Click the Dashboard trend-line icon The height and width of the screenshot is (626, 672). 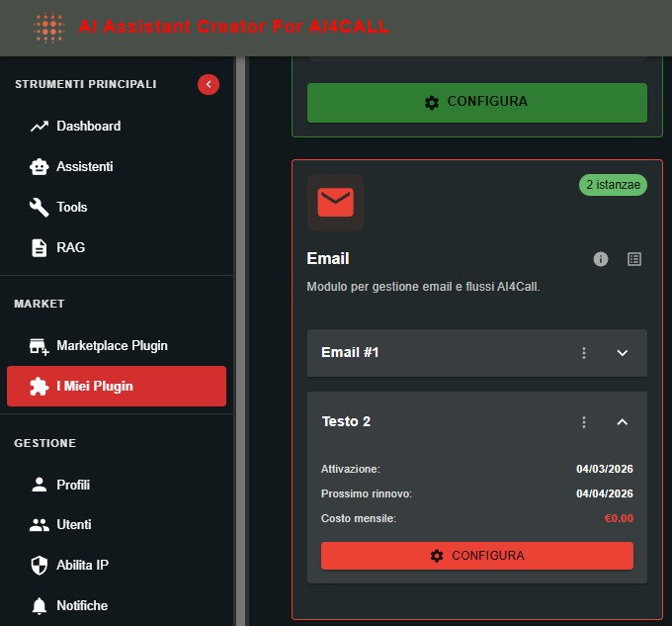pos(40,126)
